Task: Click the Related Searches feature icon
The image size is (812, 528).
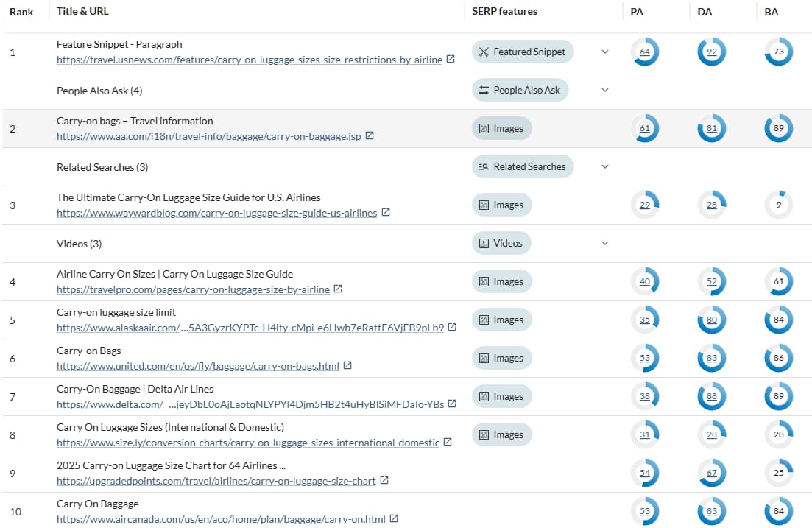Action: click(484, 166)
